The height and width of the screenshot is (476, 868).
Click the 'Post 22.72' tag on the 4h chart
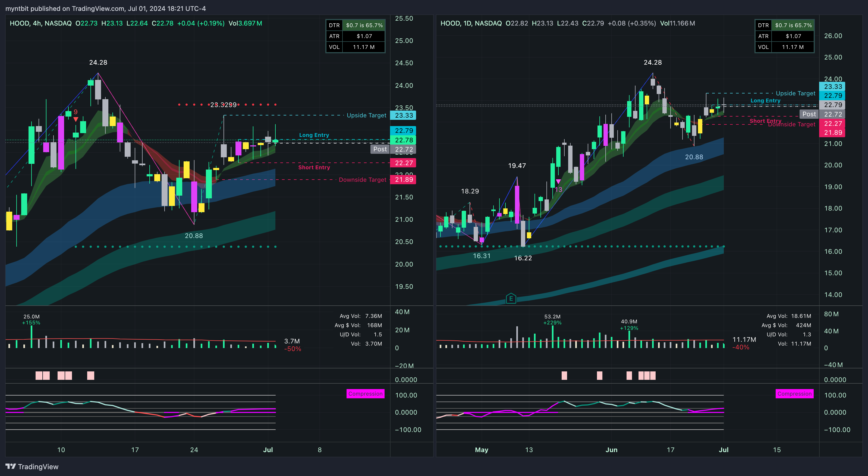point(393,149)
